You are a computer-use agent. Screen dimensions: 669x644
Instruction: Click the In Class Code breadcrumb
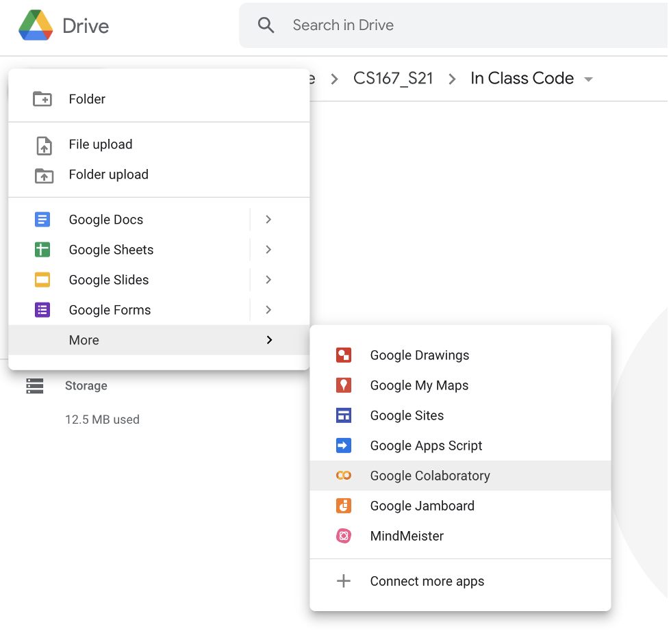522,79
